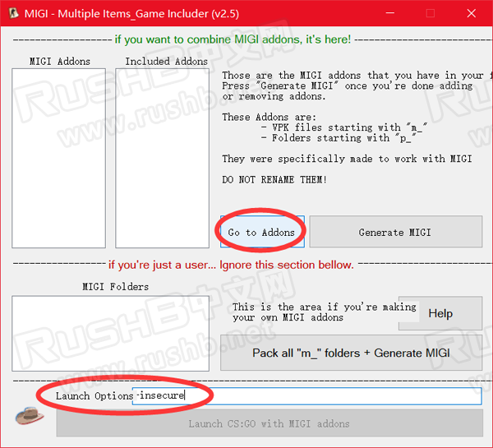The image size is (493, 448).
Task: Click the green "combine MIGI addons" header text
Action: point(233,39)
